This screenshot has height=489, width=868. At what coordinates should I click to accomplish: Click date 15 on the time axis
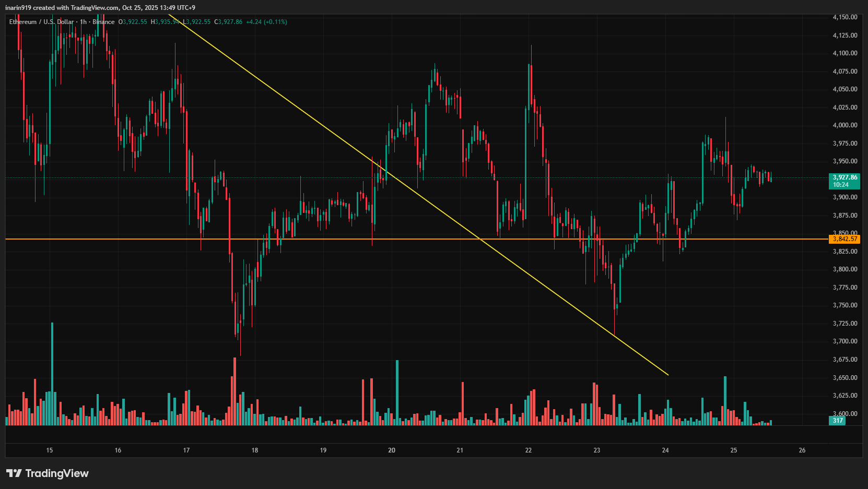[50, 450]
